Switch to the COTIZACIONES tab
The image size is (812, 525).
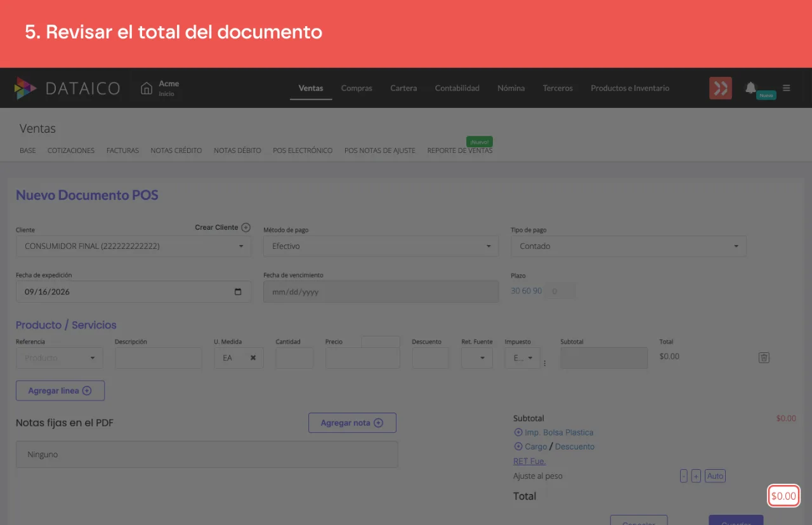(71, 150)
